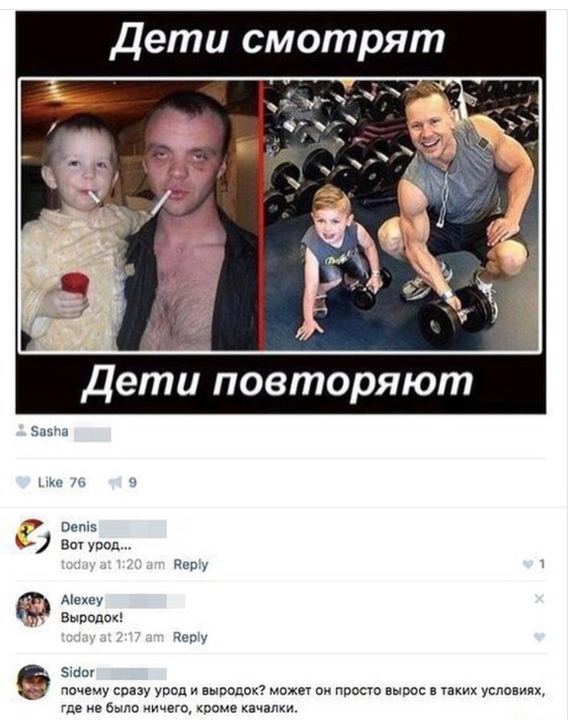The image size is (568, 728).
Task: Like Alexey's comment with the heart icon
Action: 538,636
